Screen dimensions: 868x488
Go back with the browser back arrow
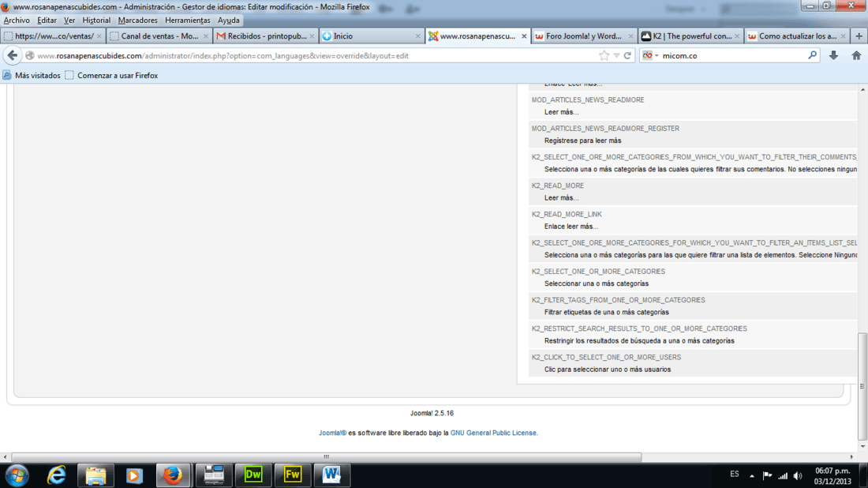(x=12, y=55)
